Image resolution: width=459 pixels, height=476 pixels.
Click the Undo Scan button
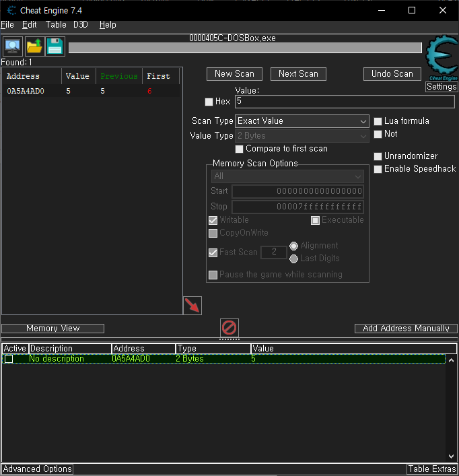(x=392, y=74)
